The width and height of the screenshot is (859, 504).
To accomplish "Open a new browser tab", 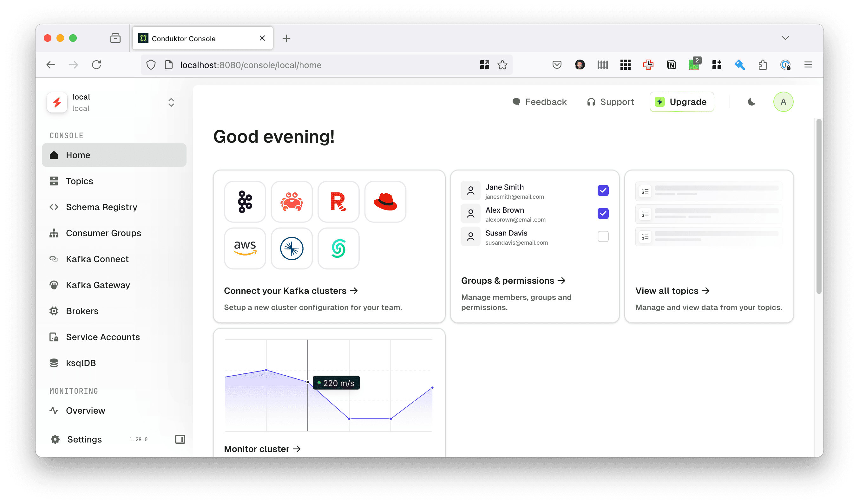I will [286, 38].
